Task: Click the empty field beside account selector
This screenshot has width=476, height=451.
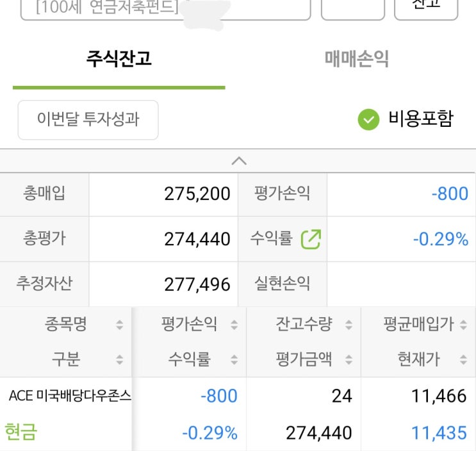Action: [352, 9]
